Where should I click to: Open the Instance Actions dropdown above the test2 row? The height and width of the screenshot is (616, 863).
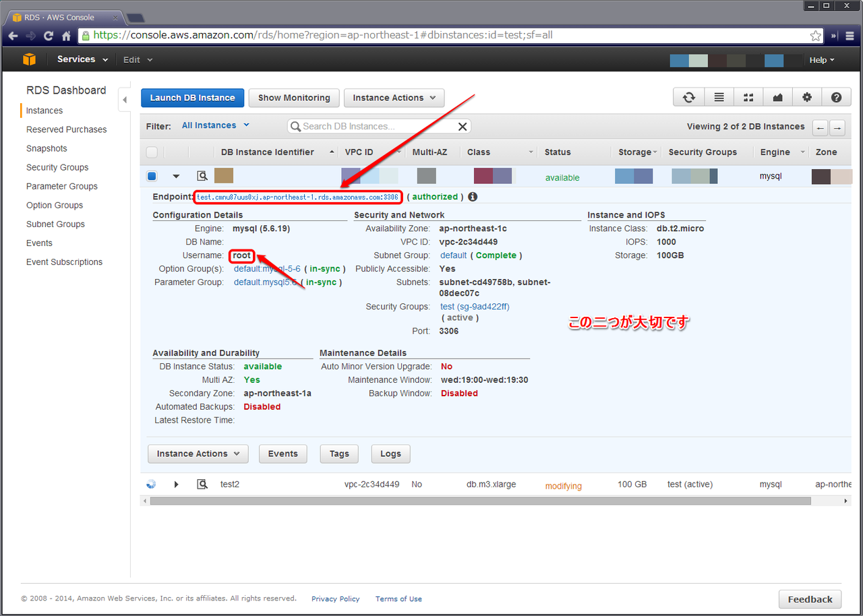[x=198, y=454]
